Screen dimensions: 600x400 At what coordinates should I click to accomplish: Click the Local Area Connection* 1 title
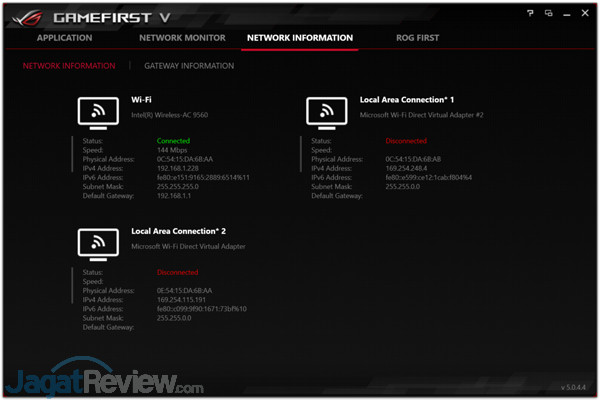coord(407,100)
